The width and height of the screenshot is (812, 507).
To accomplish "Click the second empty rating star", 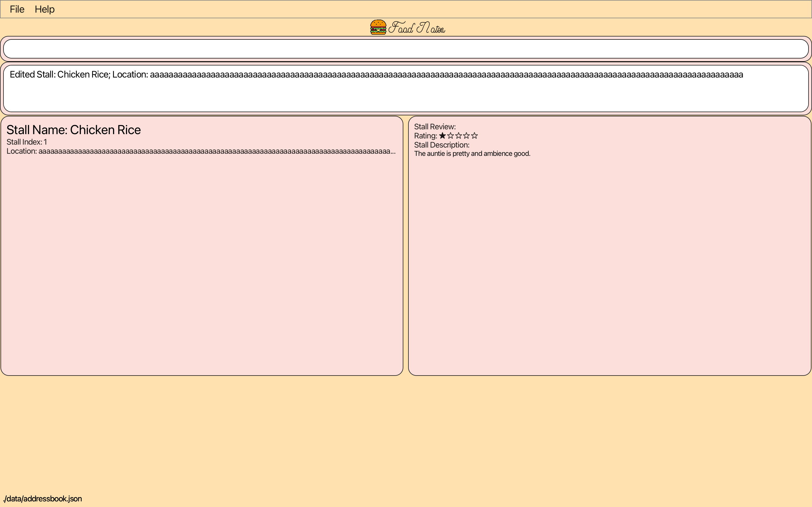I will coord(450,136).
